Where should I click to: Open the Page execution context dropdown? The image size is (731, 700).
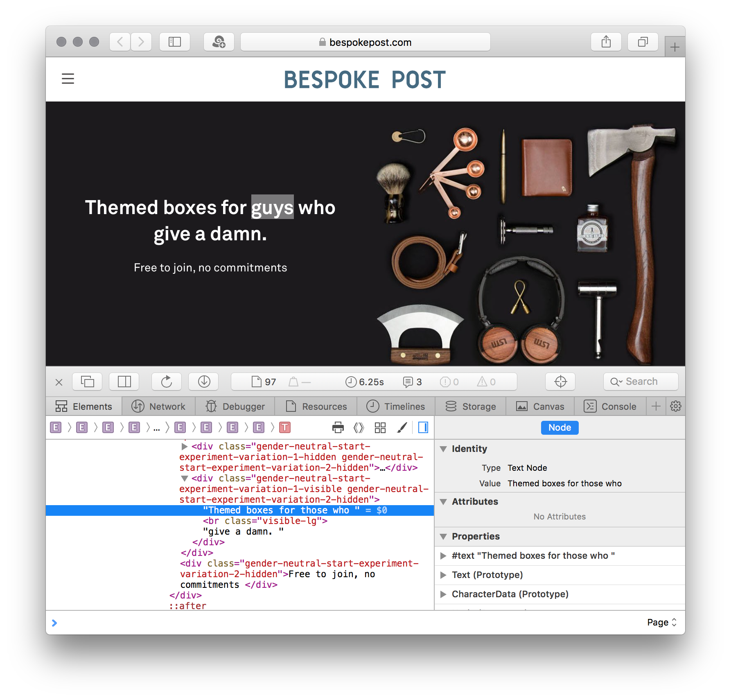click(662, 623)
